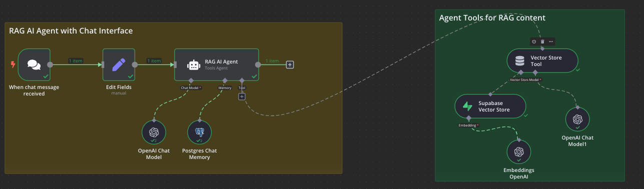Add a tool under the Tool connector
The image size is (644, 189).
242,96
